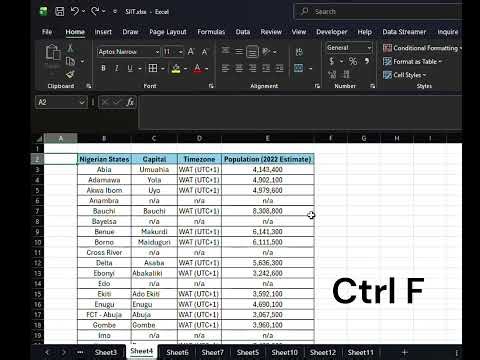Click Align Right icon
This screenshot has height=360, width=480.
(x=252, y=68)
